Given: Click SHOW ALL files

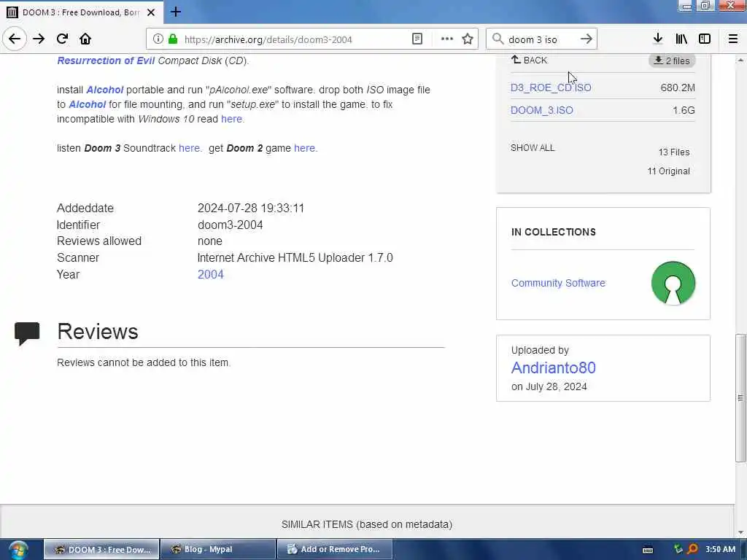Looking at the screenshot, I should [533, 147].
